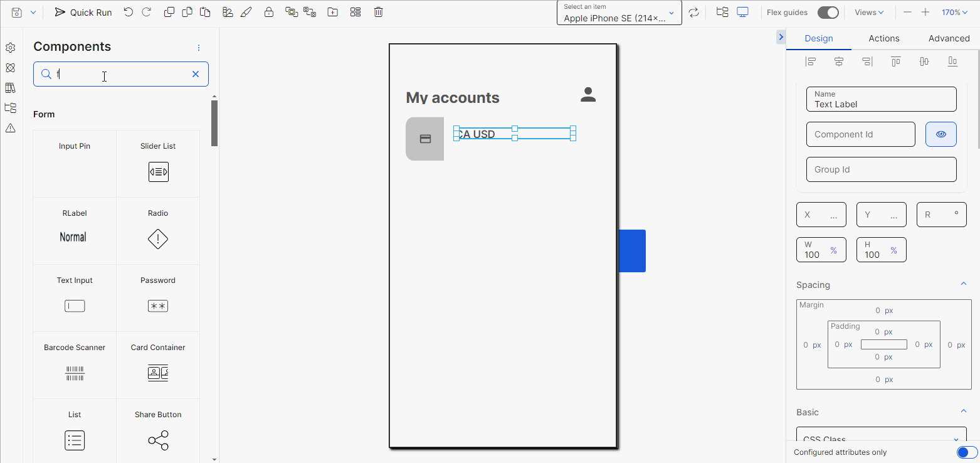
Task: Switch to the Actions tab
Action: (883, 38)
